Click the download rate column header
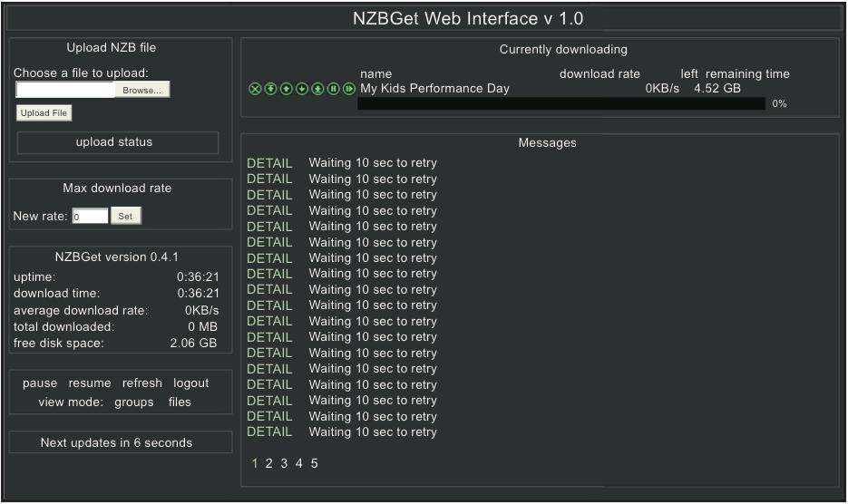848x504 pixels. pos(599,74)
